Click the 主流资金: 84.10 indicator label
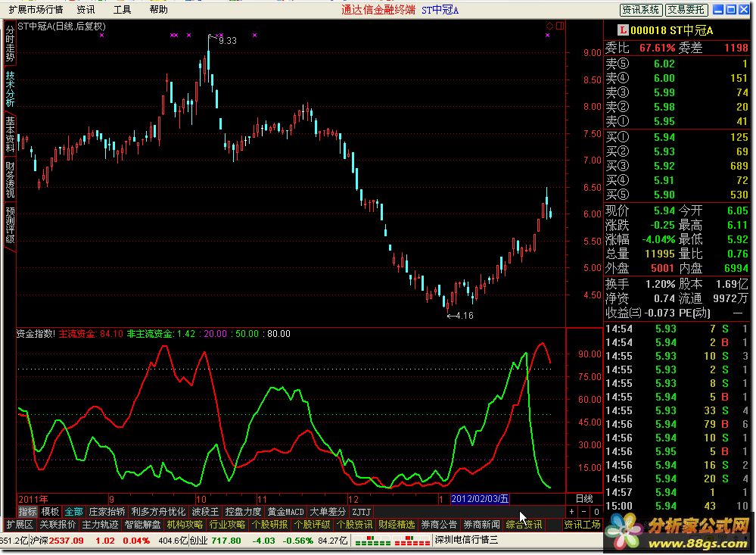756x555 pixels. [91, 334]
